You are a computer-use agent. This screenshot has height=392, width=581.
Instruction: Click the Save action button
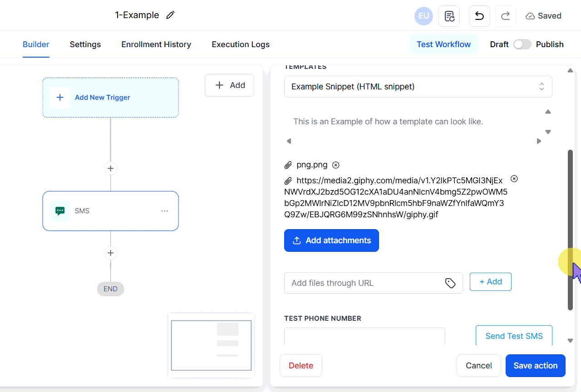tap(535, 366)
